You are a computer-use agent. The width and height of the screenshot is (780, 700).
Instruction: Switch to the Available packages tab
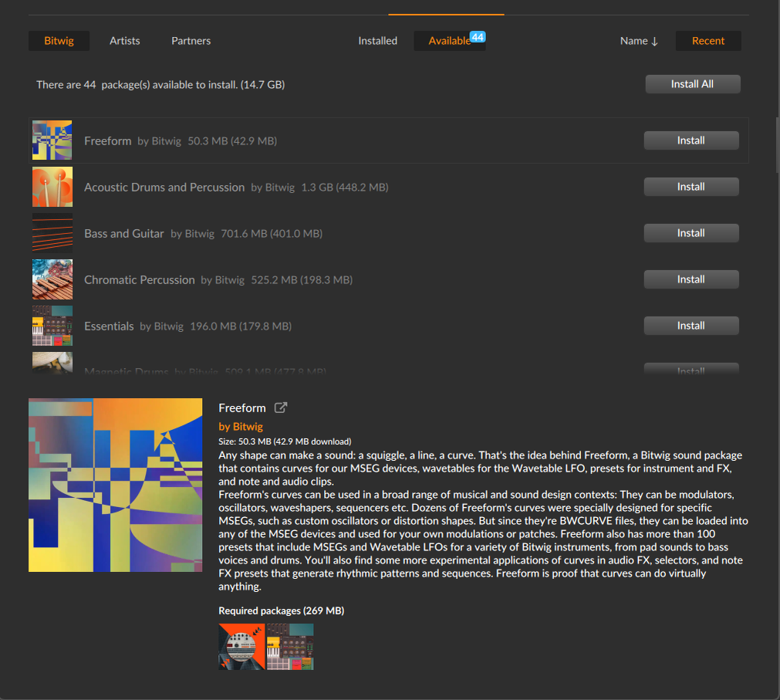(450, 41)
